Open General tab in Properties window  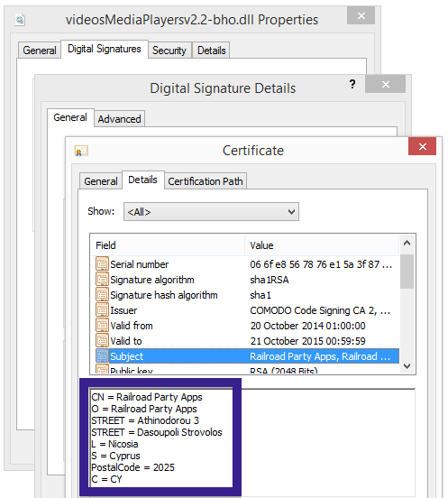[40, 51]
